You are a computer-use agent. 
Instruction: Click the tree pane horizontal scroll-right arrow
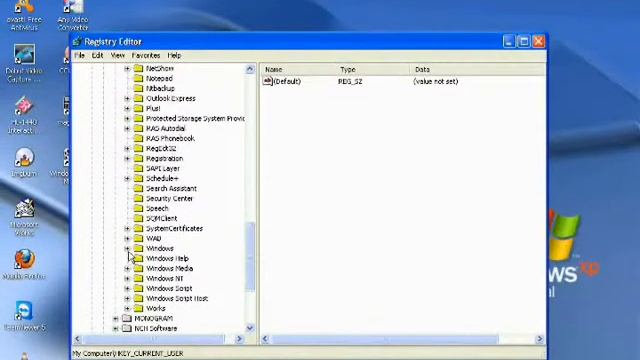pos(239,339)
